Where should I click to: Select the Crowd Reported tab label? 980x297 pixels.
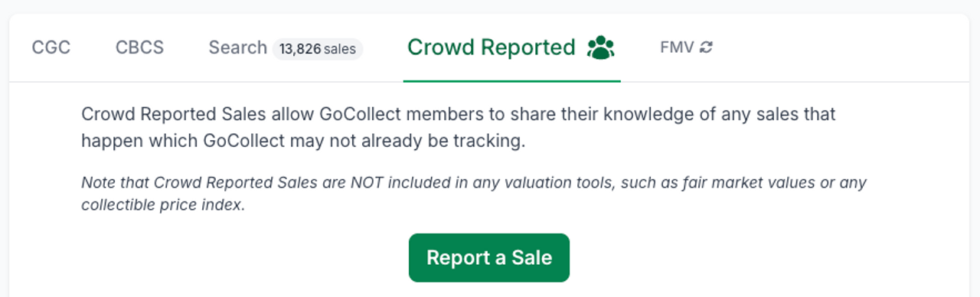coord(491,47)
